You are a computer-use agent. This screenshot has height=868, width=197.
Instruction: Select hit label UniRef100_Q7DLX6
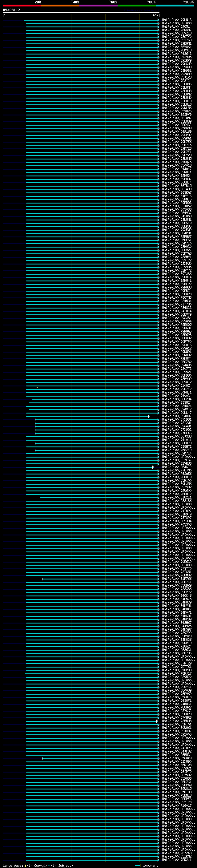pos(177,433)
